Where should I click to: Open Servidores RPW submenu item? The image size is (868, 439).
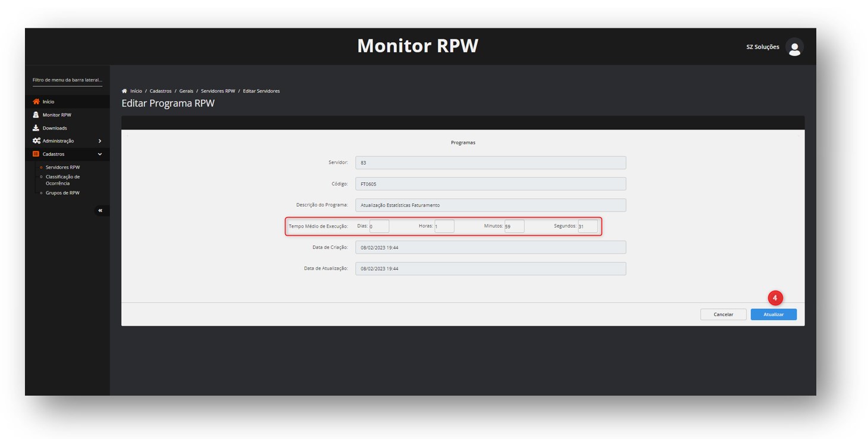[62, 167]
